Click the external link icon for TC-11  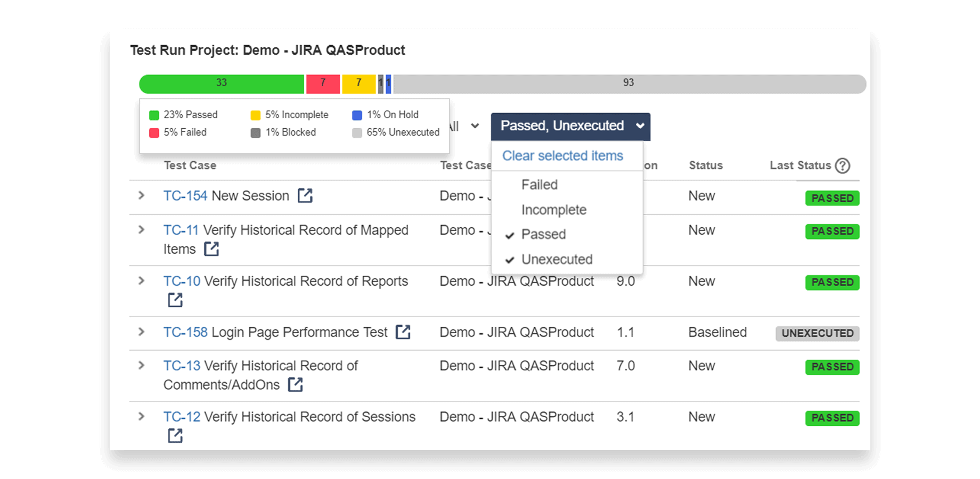click(211, 249)
